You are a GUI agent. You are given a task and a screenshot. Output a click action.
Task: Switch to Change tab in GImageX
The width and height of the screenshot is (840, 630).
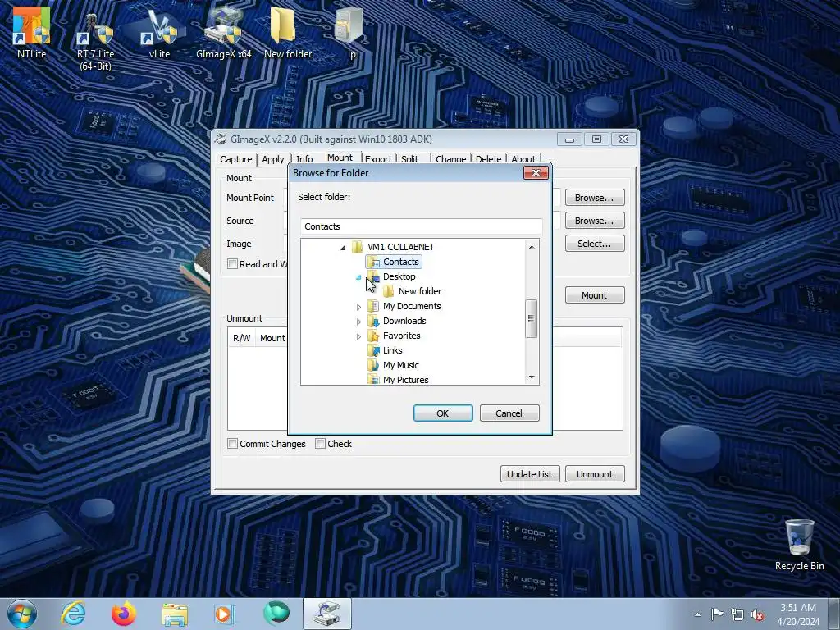[450, 159]
